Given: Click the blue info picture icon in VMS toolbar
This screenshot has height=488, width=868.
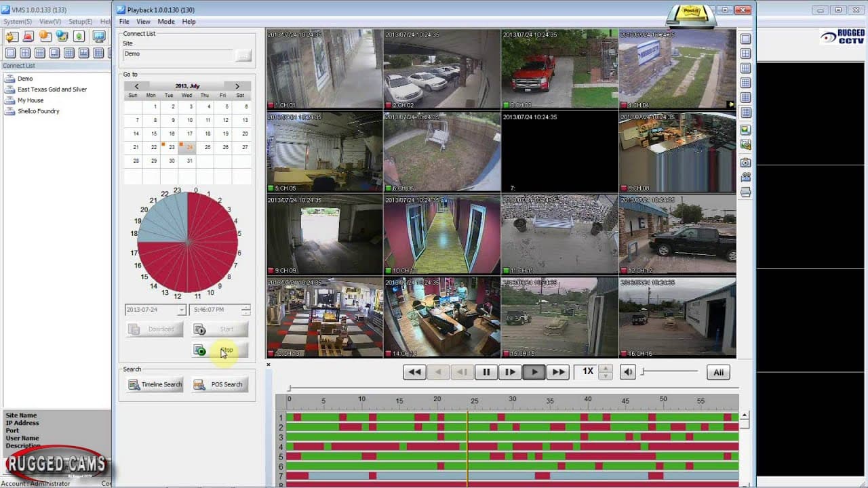Looking at the screenshot, I should point(62,36).
